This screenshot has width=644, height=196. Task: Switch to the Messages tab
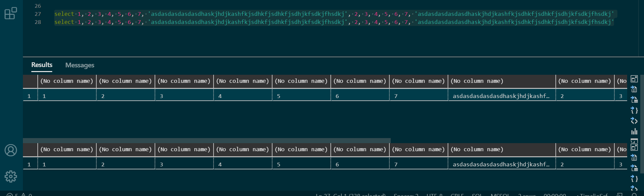click(80, 65)
